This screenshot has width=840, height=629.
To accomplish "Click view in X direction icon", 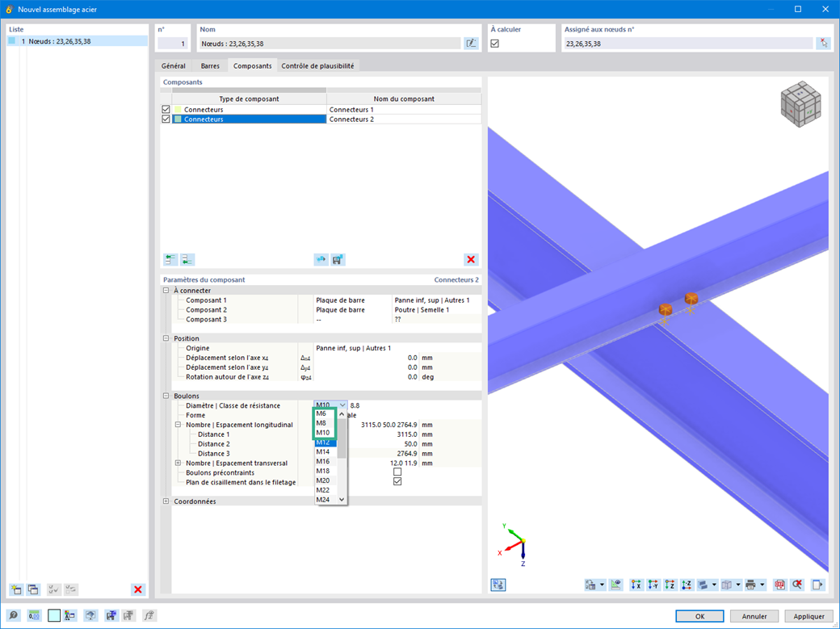I will (636, 585).
